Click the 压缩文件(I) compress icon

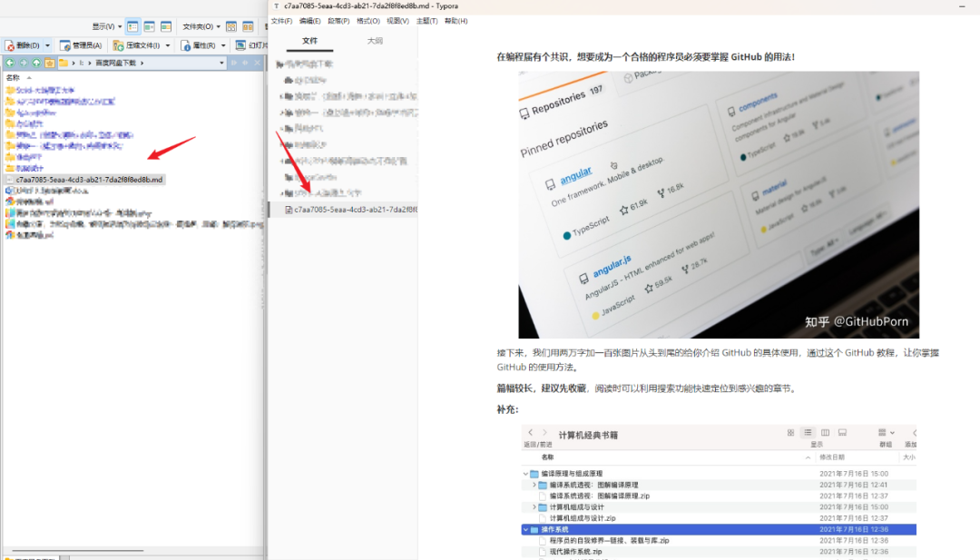click(118, 45)
